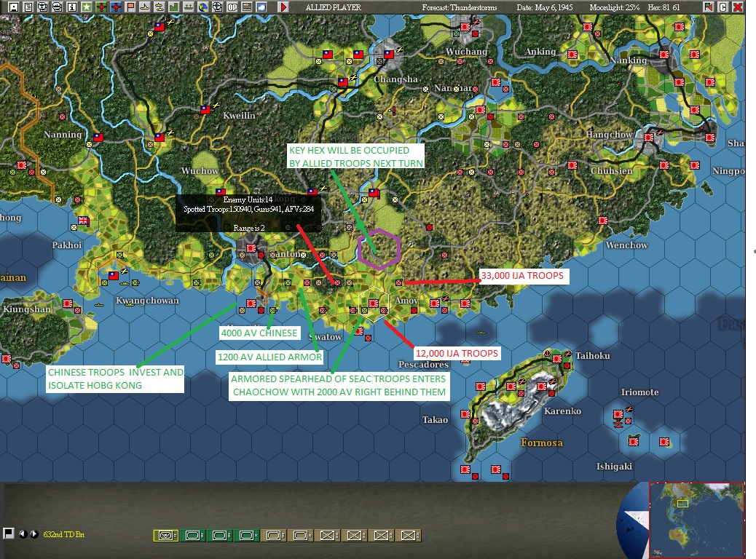Select the Chinese base at Kweilin

[205, 109]
